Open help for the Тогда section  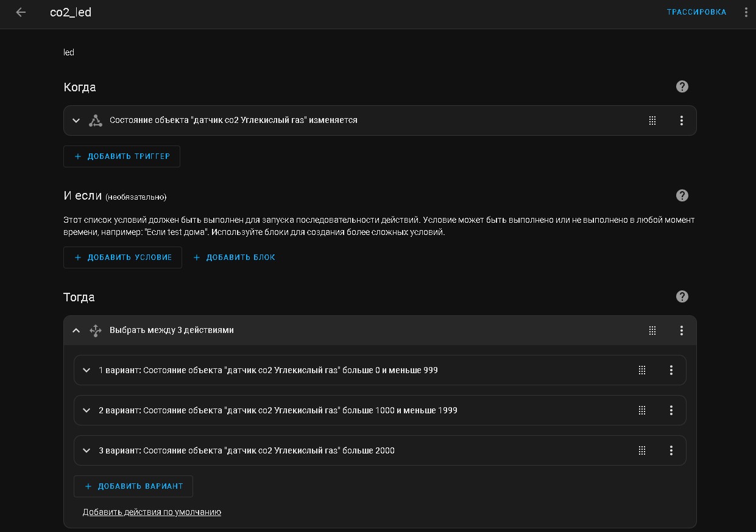point(682,296)
